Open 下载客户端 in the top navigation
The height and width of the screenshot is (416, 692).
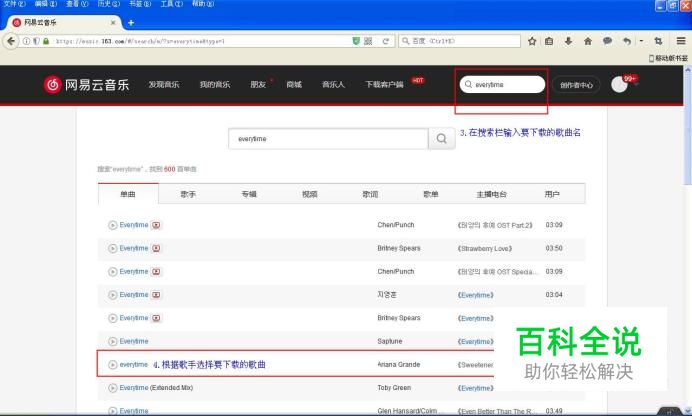point(384,84)
